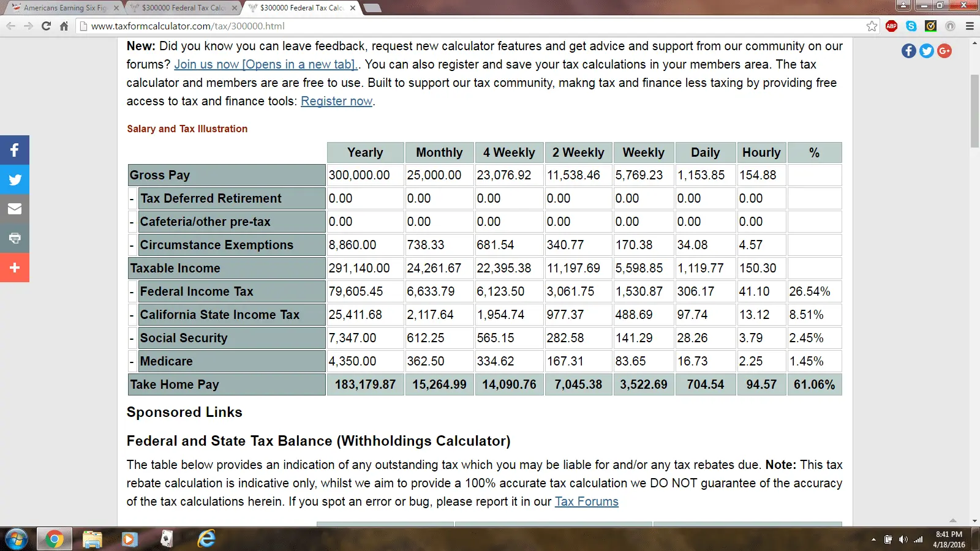Screen dimensions: 980x551
Task: Click the print icon in left sidebar
Action: click(15, 238)
